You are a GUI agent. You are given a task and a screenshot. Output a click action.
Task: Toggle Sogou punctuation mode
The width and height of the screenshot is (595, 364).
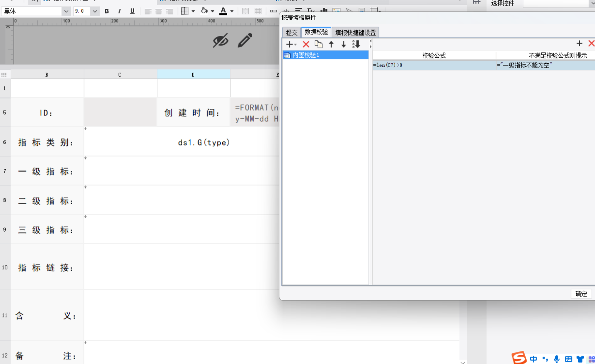pos(545,359)
